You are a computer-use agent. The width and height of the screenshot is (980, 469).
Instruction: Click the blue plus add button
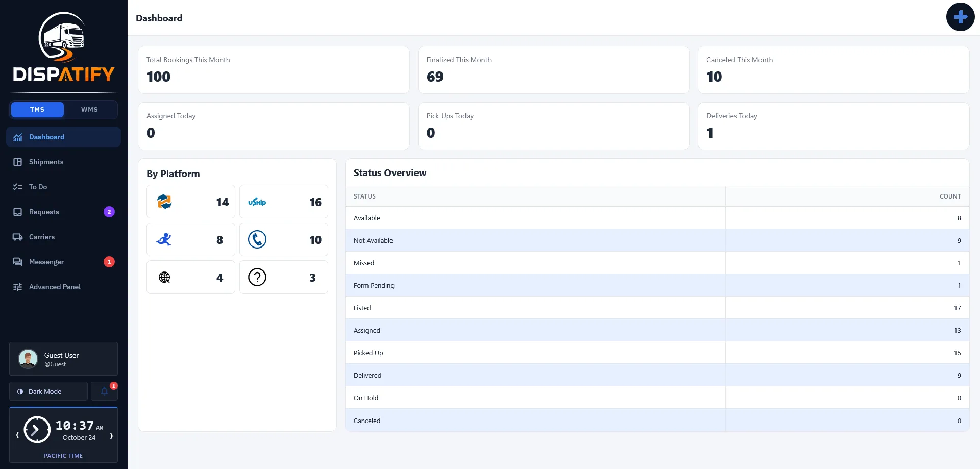[x=960, y=17]
